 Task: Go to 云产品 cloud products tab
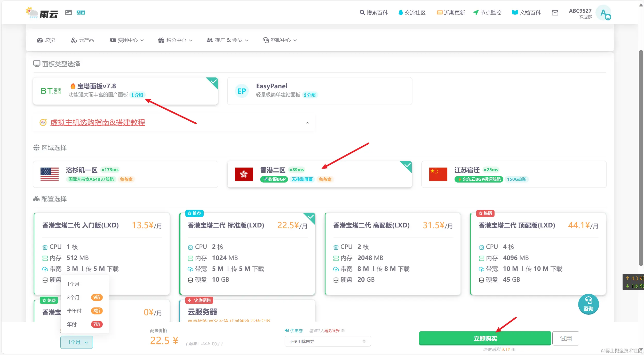point(82,40)
